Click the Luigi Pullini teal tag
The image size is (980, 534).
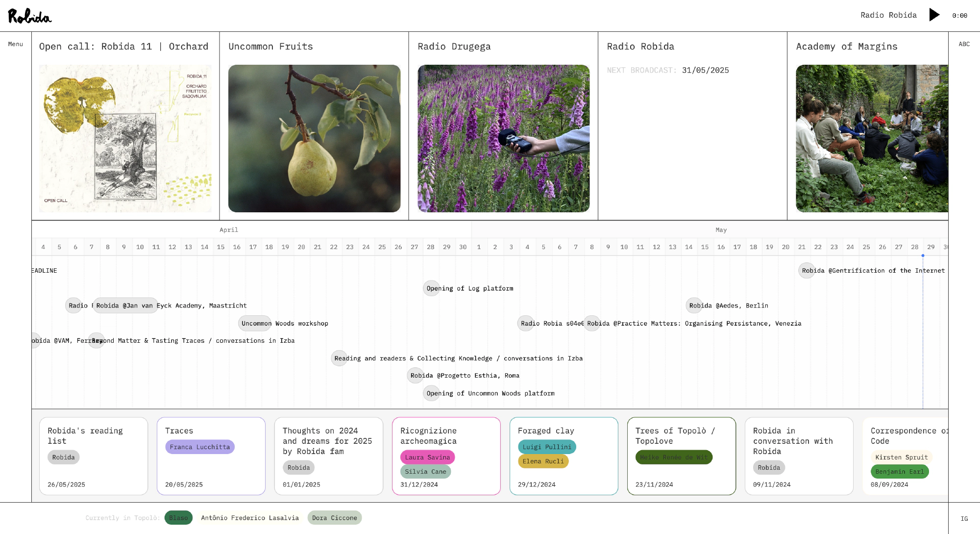pyautogui.click(x=546, y=447)
